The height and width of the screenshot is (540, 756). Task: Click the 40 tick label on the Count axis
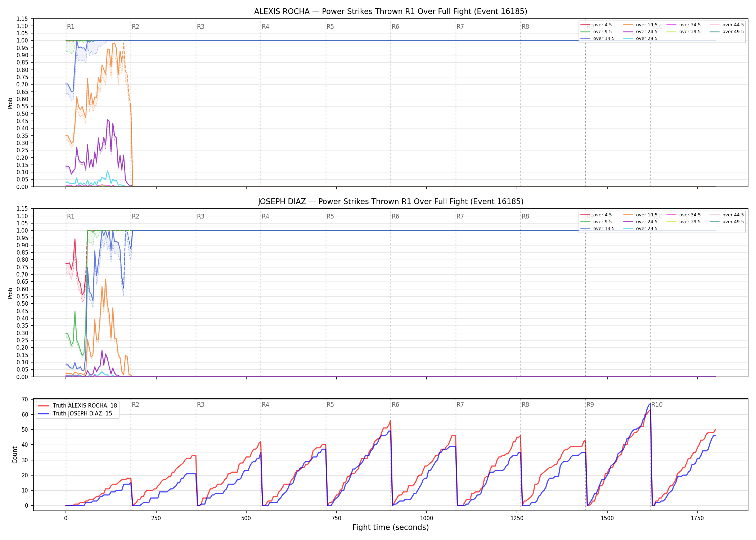pyautogui.click(x=25, y=445)
